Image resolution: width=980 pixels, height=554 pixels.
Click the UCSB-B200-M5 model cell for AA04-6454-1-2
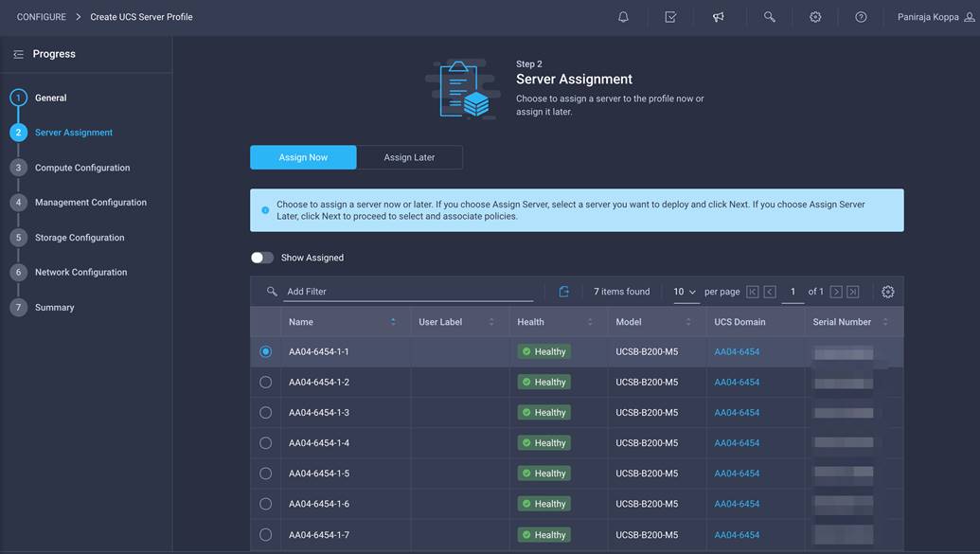(x=647, y=382)
